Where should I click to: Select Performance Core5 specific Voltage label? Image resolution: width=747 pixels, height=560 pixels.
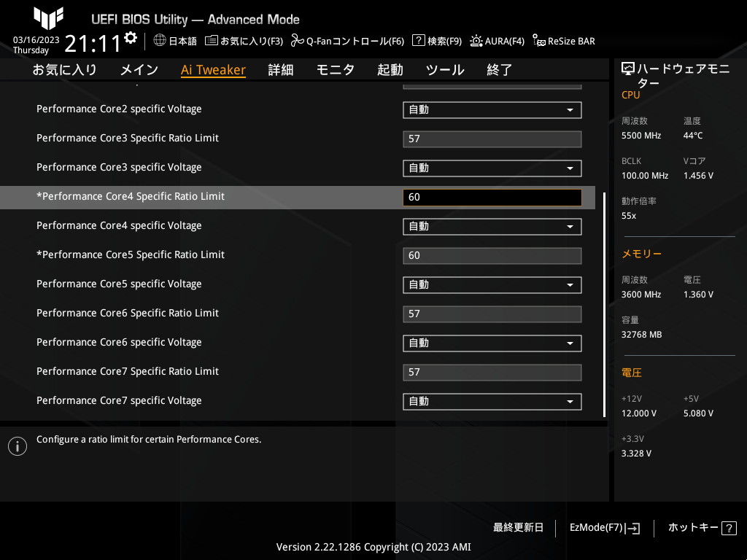coord(119,284)
